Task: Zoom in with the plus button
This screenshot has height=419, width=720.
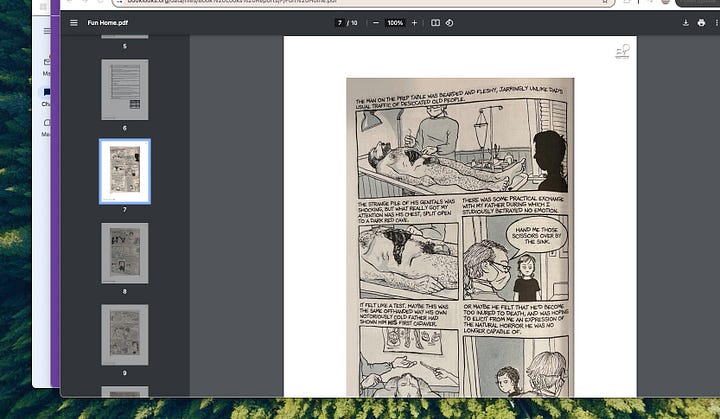Action: click(x=414, y=23)
